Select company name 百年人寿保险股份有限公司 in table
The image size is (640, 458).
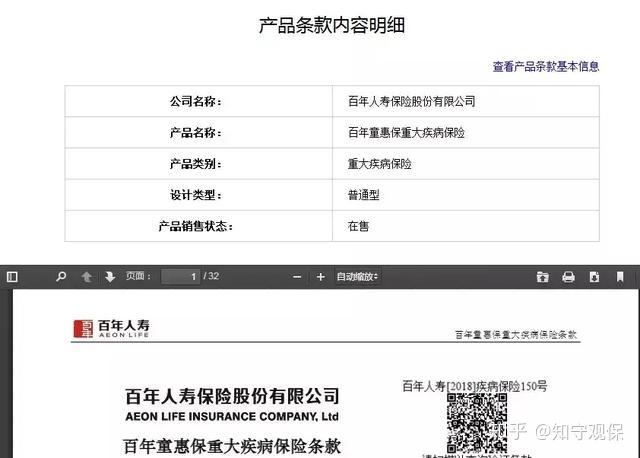(411, 101)
